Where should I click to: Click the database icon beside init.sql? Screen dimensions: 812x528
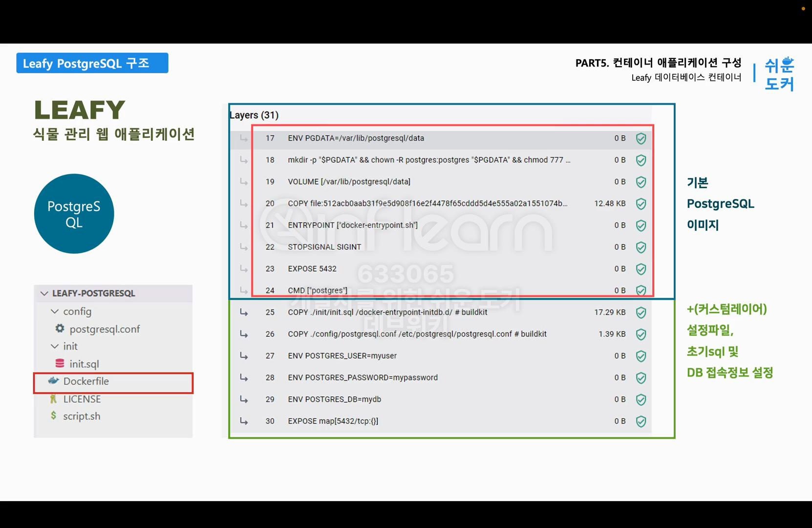tap(60, 363)
